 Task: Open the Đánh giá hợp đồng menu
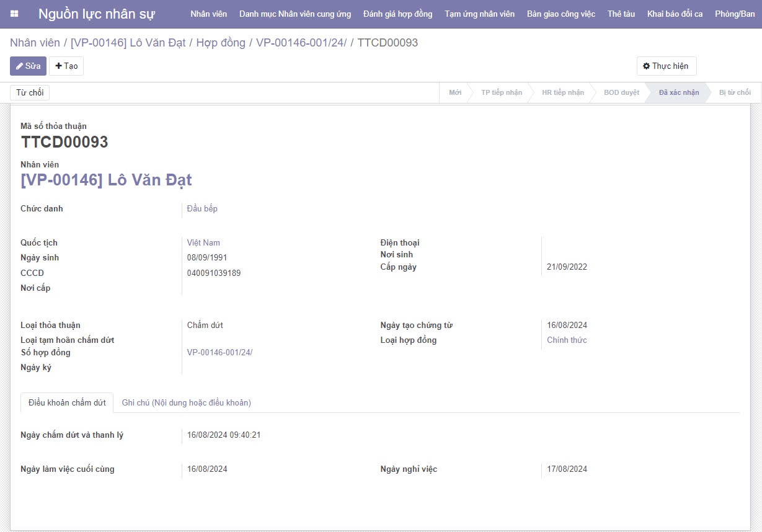point(397,14)
